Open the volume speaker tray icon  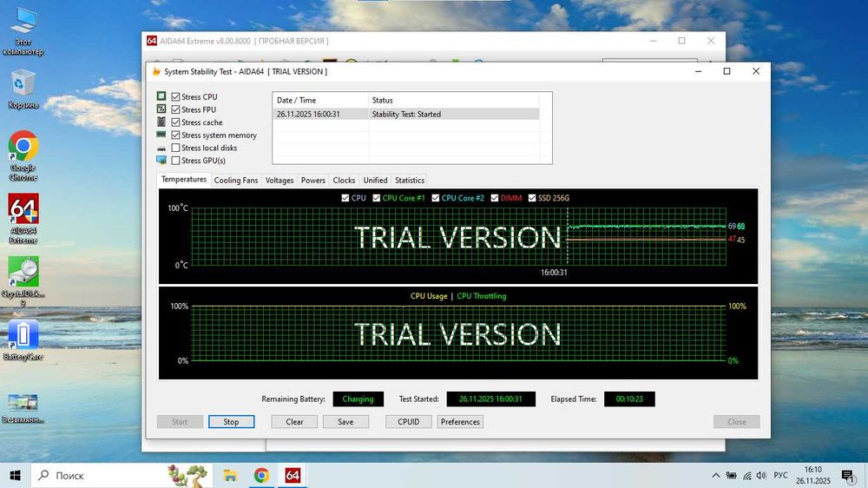coord(762,475)
